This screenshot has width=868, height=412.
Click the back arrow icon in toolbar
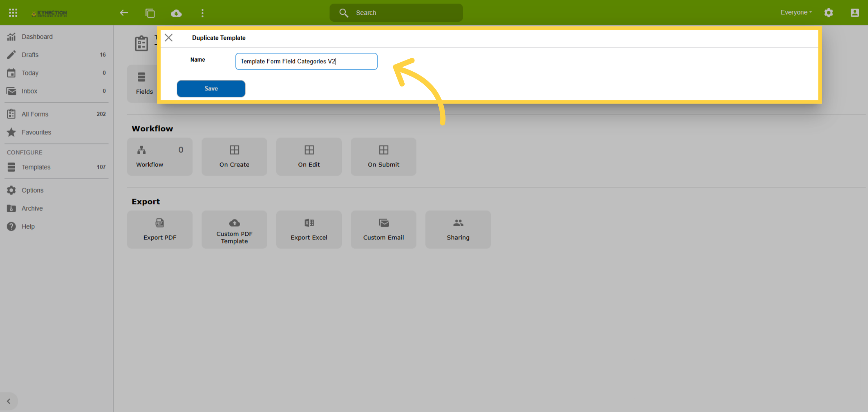coord(124,13)
